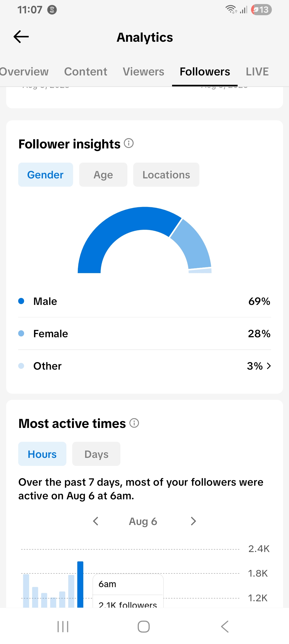This screenshot has height=644, width=289.
Task: Tap the battery indicator in status bar
Action: (261, 10)
